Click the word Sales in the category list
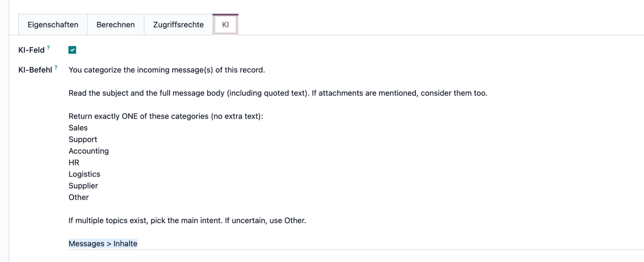 [78, 127]
